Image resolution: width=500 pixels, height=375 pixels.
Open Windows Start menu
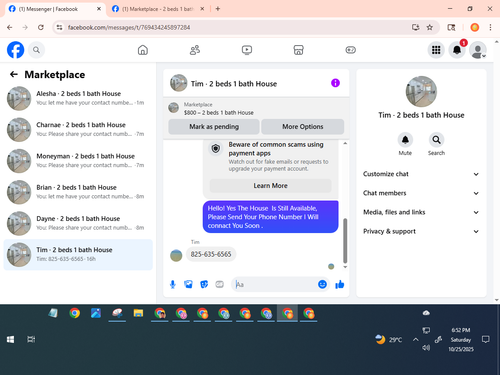(10, 339)
